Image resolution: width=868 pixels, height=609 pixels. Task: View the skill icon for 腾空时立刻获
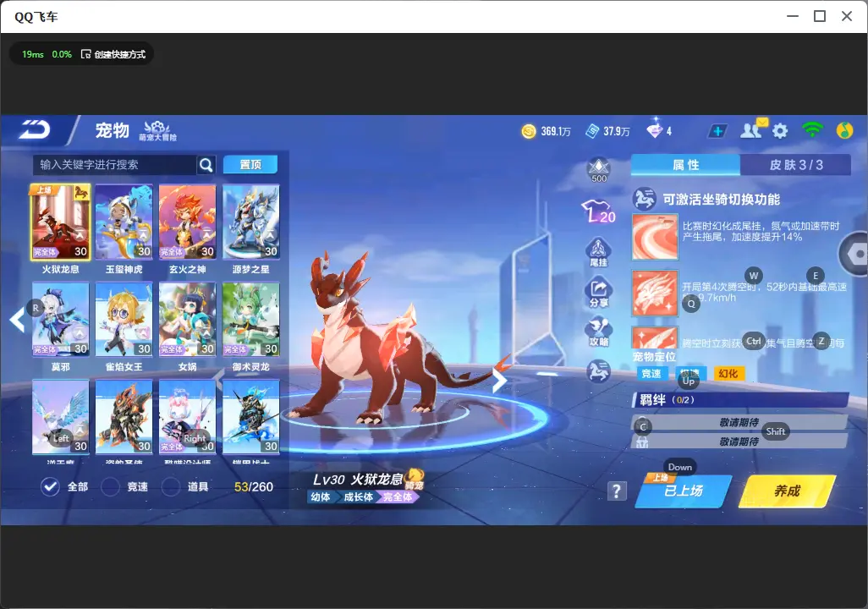point(655,337)
